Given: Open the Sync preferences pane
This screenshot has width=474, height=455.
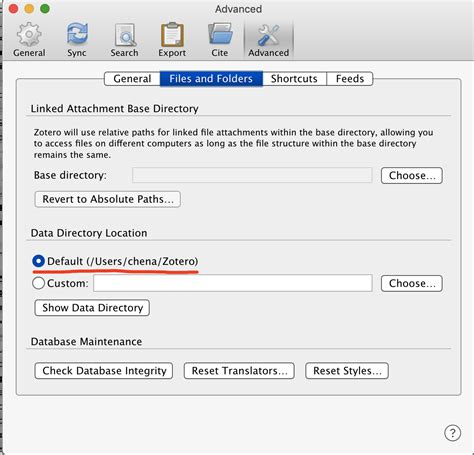Looking at the screenshot, I should point(77,40).
